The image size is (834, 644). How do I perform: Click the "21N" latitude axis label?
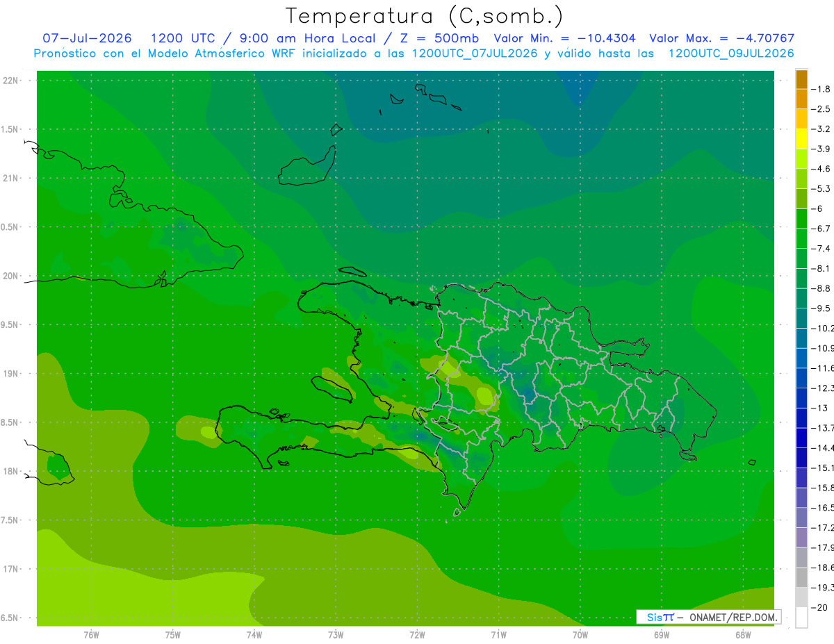12,179
